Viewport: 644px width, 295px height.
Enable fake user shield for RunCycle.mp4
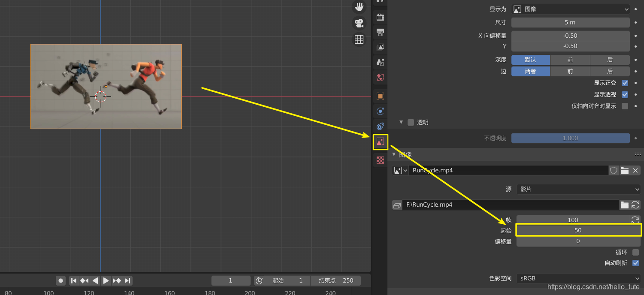click(614, 170)
